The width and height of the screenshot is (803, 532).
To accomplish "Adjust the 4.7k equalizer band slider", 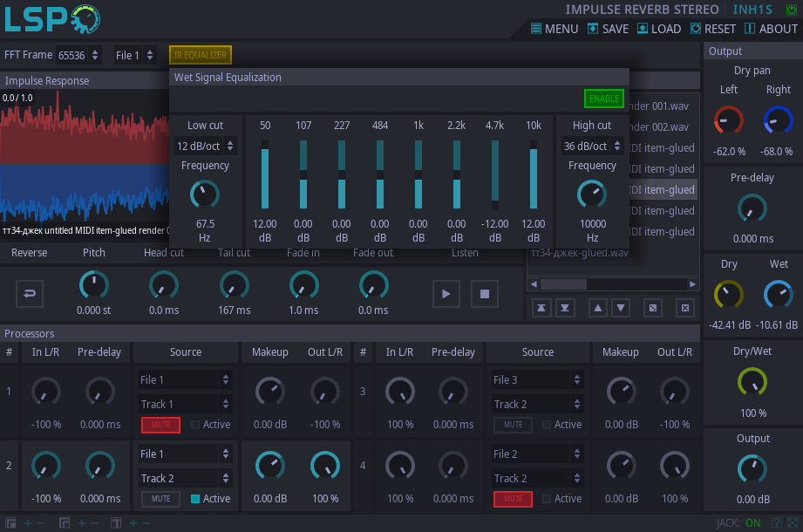I will [x=494, y=174].
